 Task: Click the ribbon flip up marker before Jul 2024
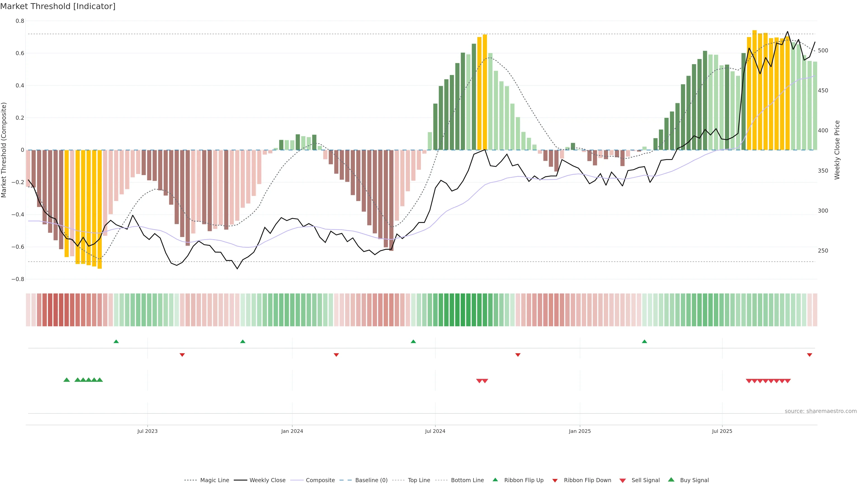click(x=413, y=342)
